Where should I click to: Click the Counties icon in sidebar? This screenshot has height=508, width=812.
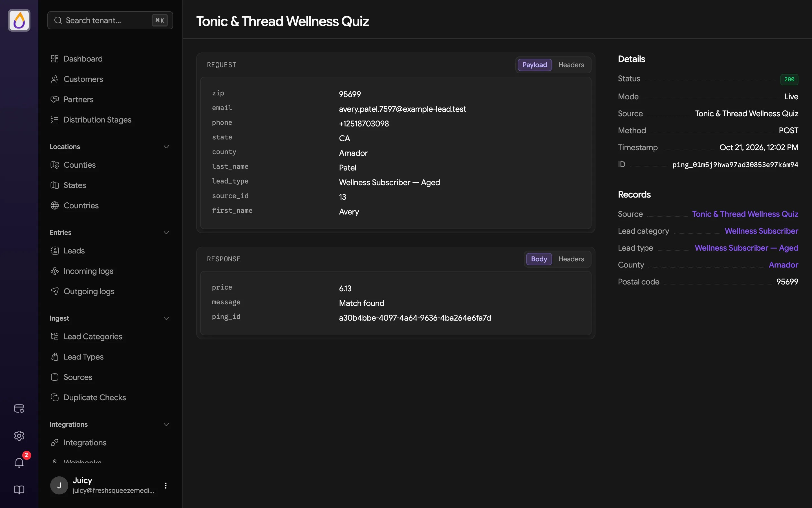click(55, 165)
